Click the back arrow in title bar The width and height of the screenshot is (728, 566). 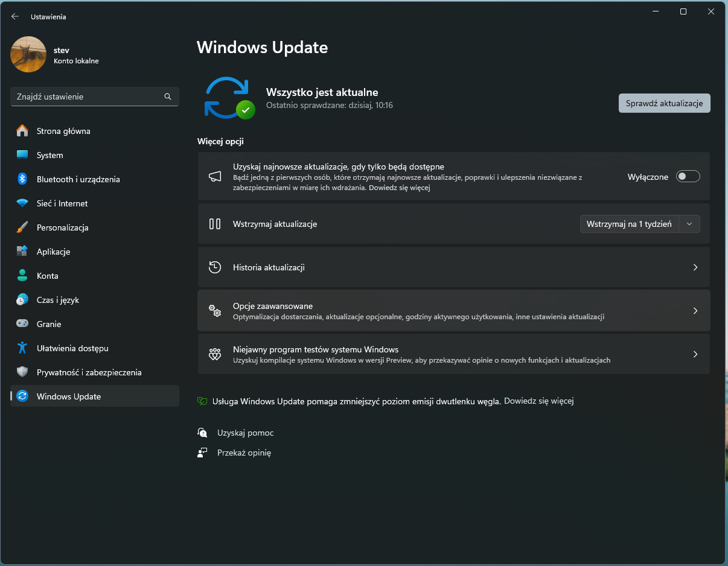[15, 16]
